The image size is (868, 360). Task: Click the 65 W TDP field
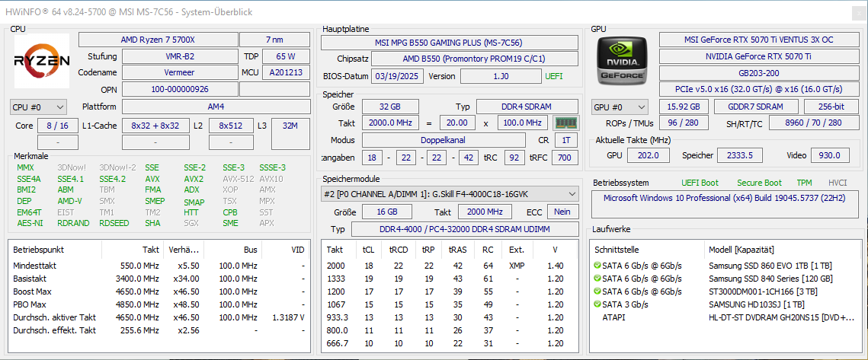(x=286, y=56)
